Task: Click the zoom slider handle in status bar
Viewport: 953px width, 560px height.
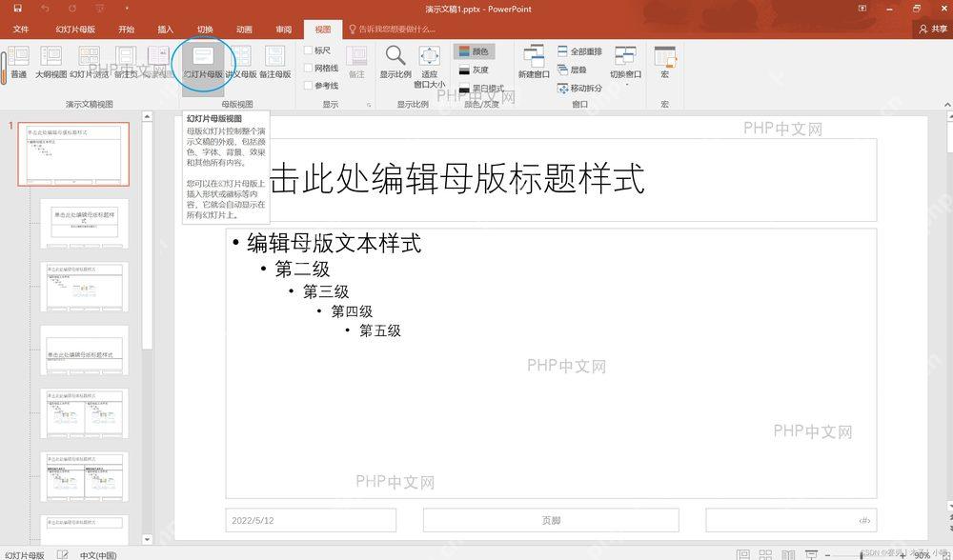Action: point(862,554)
